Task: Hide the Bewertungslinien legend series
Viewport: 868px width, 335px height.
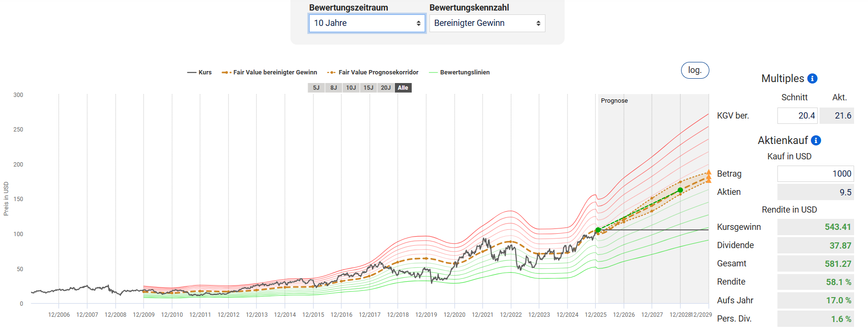Action: (459, 72)
